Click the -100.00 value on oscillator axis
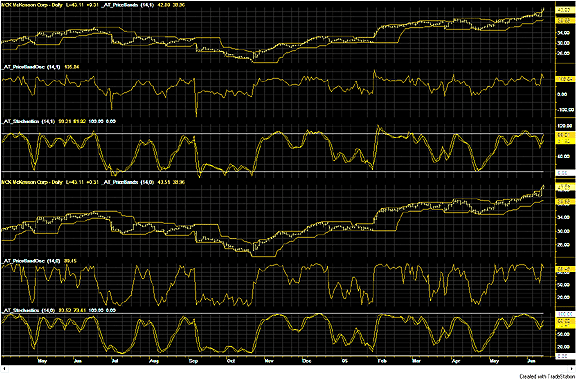Viewport: 576px width, 379px height. tap(566, 109)
